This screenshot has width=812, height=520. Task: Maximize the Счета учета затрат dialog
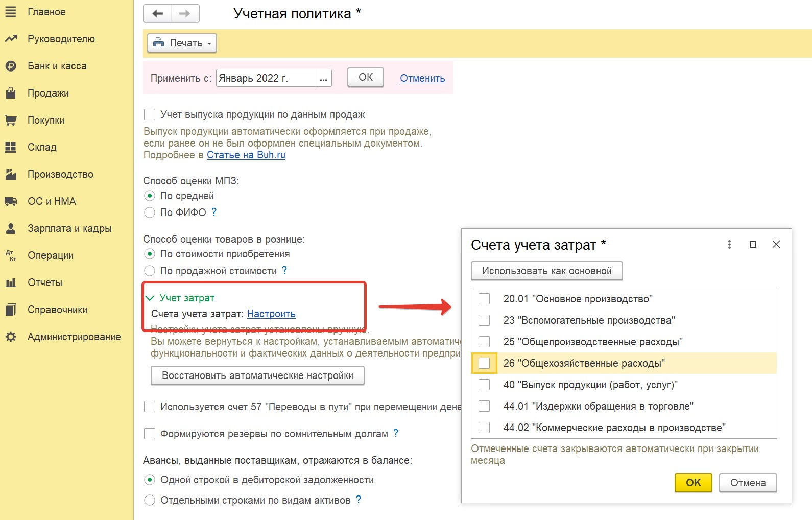tap(753, 245)
